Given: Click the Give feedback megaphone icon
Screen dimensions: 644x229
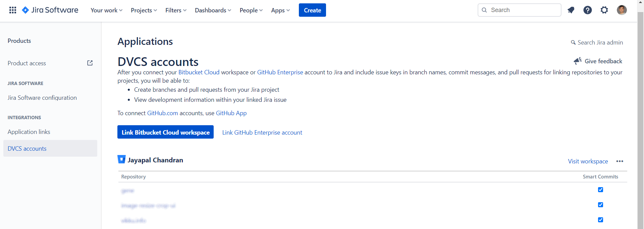Looking at the screenshot, I should click(578, 61).
